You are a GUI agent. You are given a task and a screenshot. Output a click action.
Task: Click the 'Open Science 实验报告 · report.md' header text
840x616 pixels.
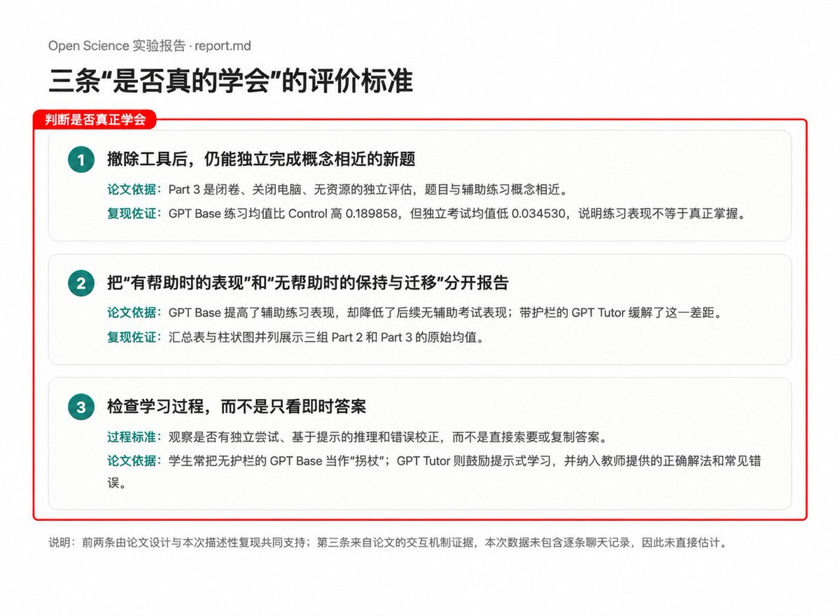tap(150, 46)
